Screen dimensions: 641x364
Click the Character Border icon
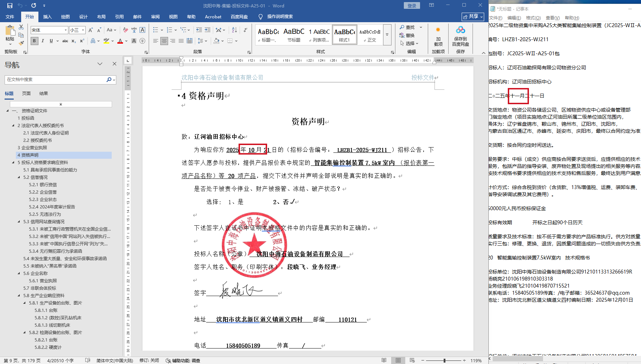[142, 30]
